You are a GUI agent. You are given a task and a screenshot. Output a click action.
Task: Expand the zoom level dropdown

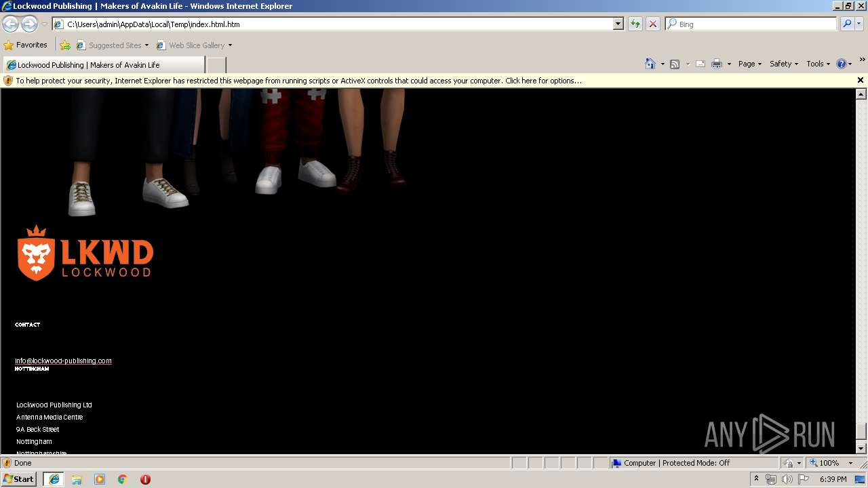(x=850, y=463)
